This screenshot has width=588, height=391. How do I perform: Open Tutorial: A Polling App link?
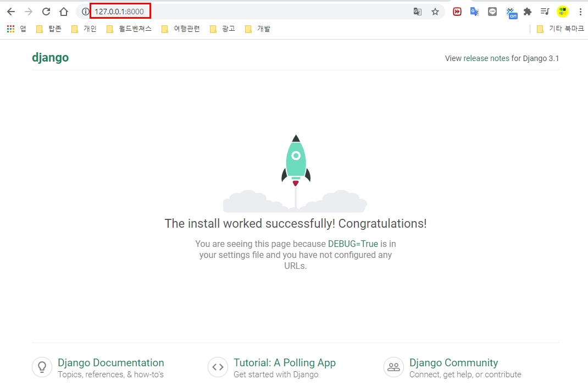(285, 362)
